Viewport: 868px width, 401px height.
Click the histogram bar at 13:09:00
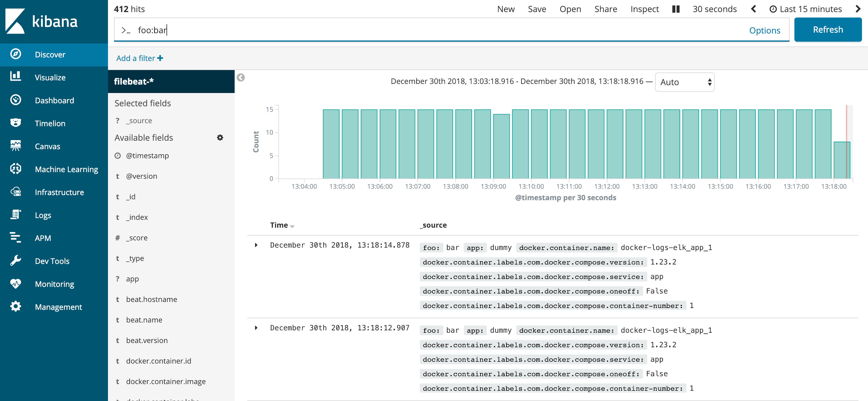501,146
